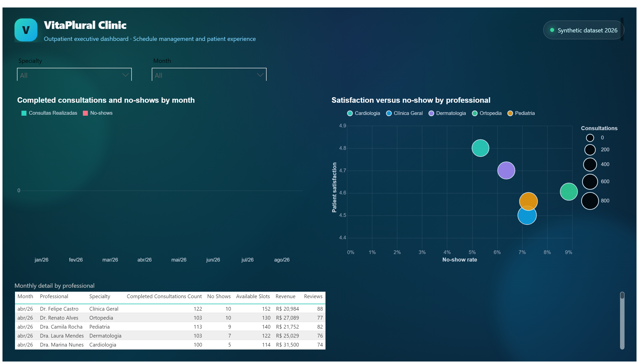The width and height of the screenshot is (639, 364).
Task: Select the teal Cardiologia bubble in scatter chart
Action: pos(480,148)
